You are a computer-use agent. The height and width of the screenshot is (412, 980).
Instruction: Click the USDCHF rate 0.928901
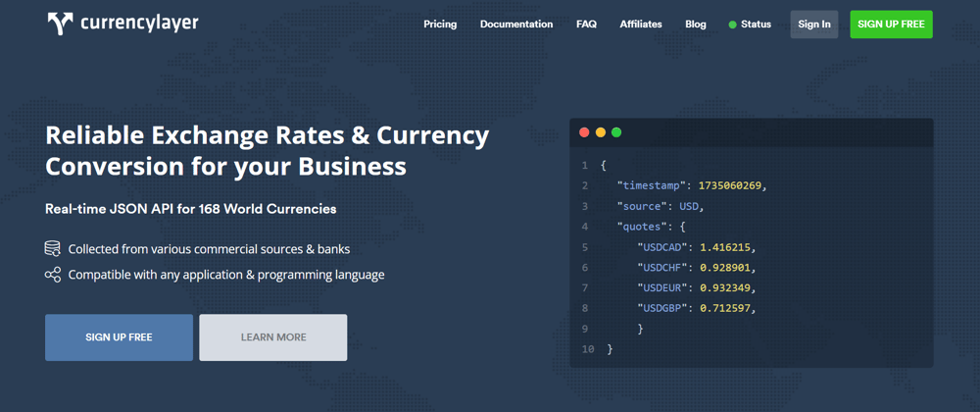point(725,268)
